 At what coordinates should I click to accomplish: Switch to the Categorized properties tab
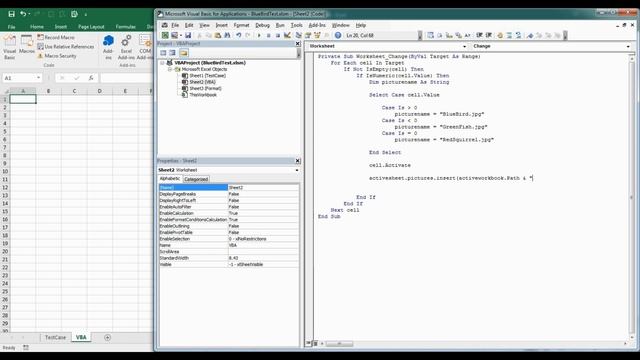(196, 179)
